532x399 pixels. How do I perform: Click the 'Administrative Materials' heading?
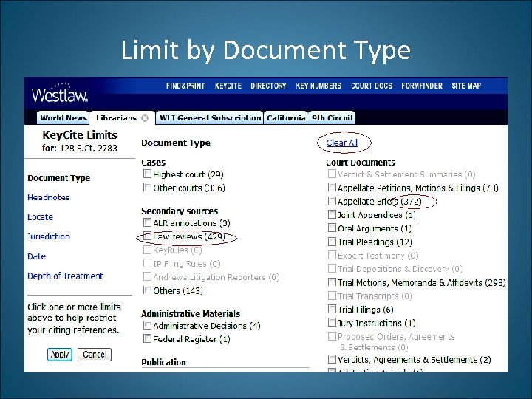click(x=191, y=313)
